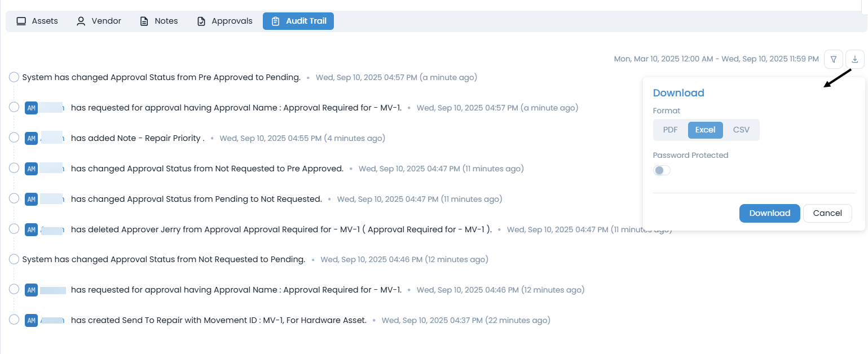Click the Download button in the dialog
868x354 pixels.
pos(769,213)
